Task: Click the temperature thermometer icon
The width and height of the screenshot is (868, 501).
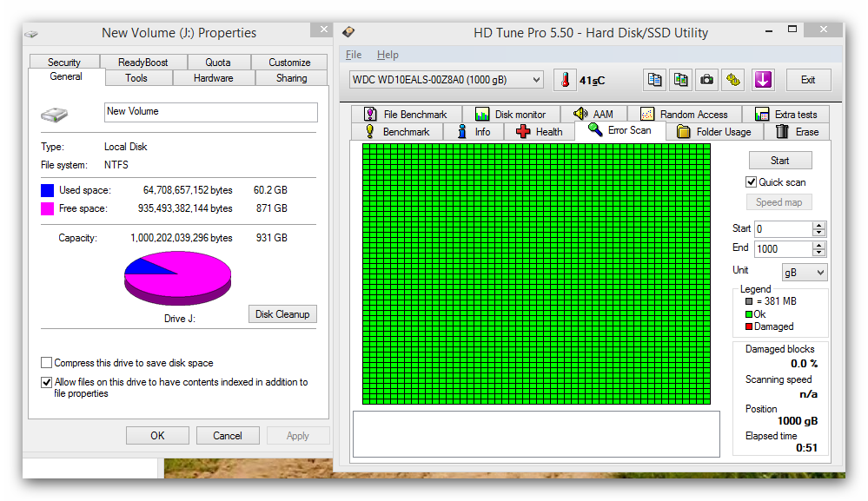Action: [565, 80]
